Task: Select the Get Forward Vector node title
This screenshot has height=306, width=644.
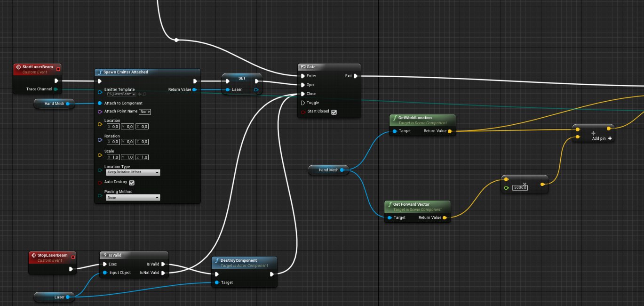Action: coord(413,204)
